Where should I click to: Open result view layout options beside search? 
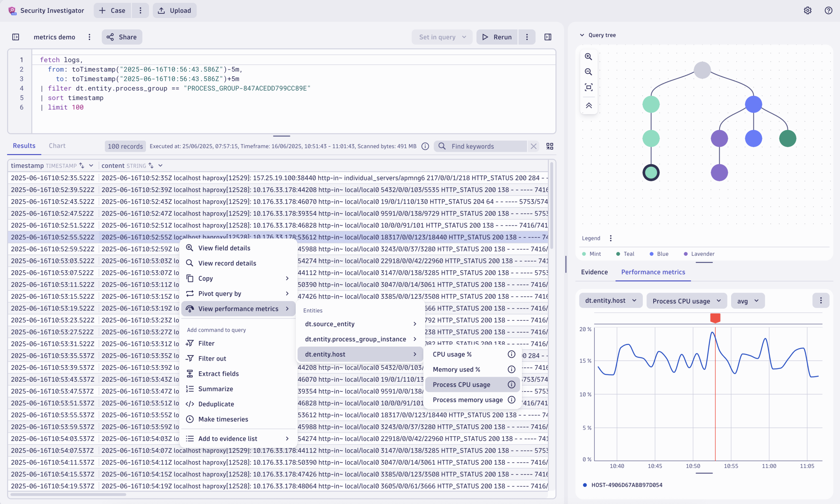pyautogui.click(x=550, y=146)
